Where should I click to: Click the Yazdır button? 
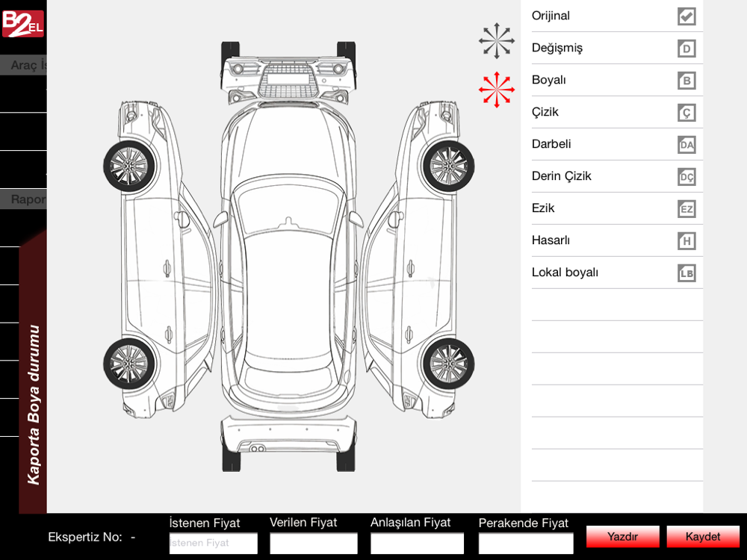coord(623,537)
